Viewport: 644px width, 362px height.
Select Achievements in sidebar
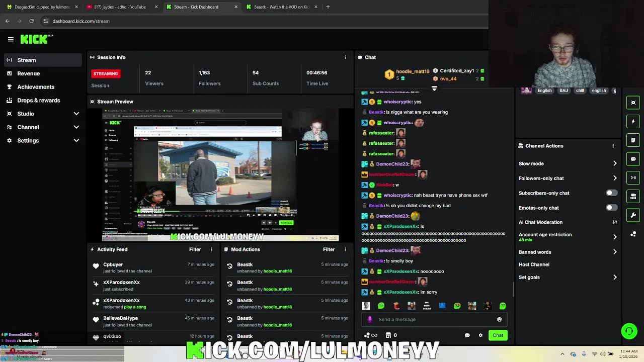[42, 87]
